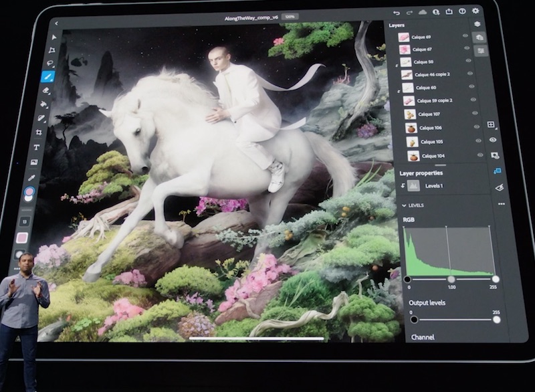Select the Levels 1 adjustment thumbnail

click(413, 186)
